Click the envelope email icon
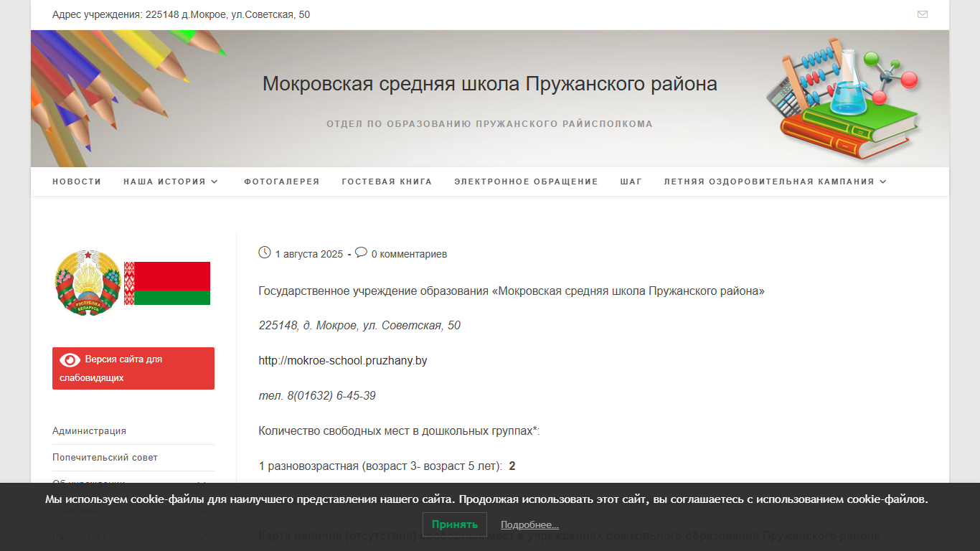980x551 pixels. point(923,14)
